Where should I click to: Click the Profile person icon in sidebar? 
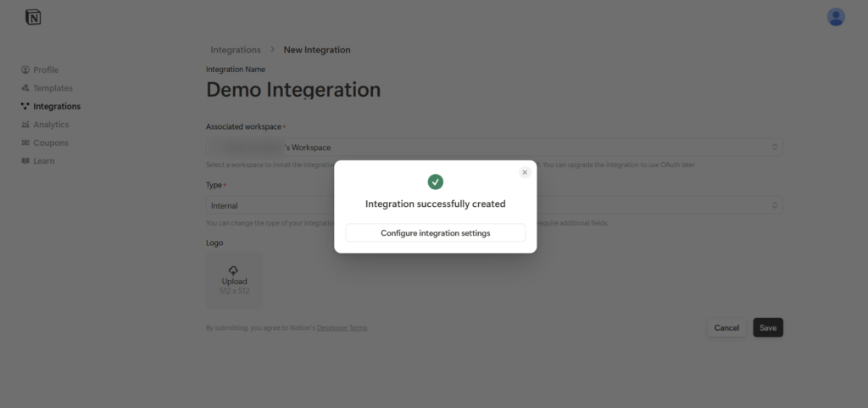click(25, 70)
